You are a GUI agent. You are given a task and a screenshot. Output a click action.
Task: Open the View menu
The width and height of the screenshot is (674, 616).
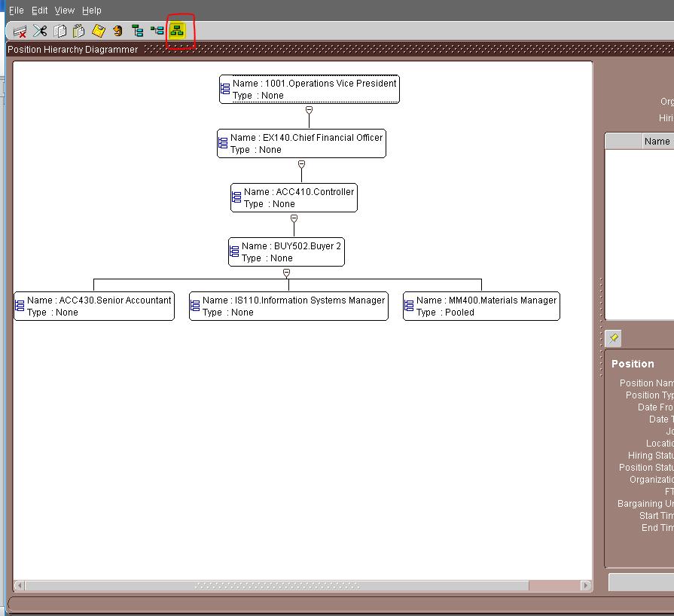click(x=64, y=10)
